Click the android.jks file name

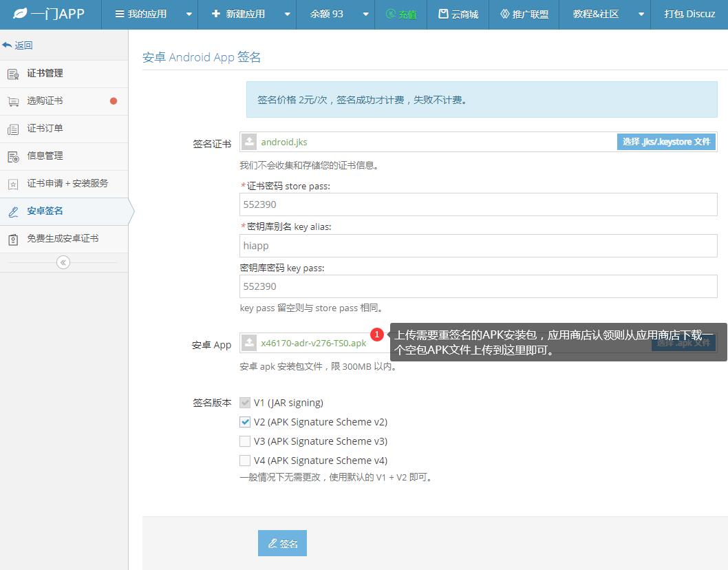pos(283,142)
